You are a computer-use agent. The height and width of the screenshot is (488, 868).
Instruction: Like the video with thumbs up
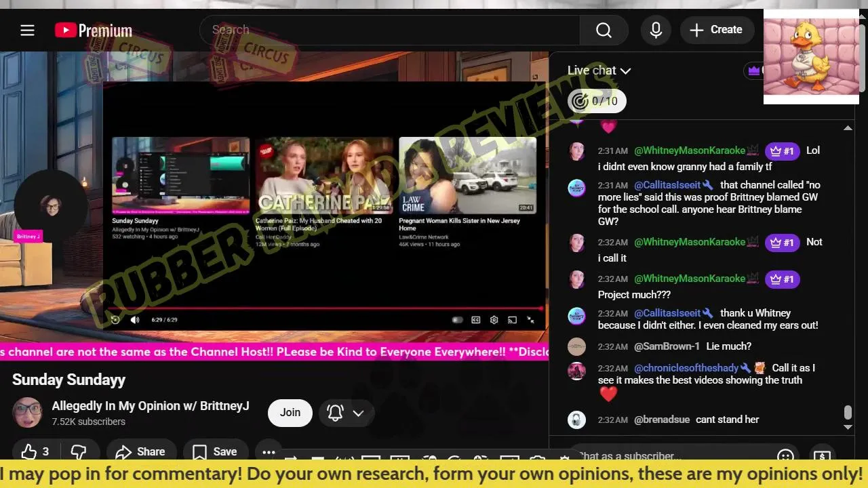(35, 452)
